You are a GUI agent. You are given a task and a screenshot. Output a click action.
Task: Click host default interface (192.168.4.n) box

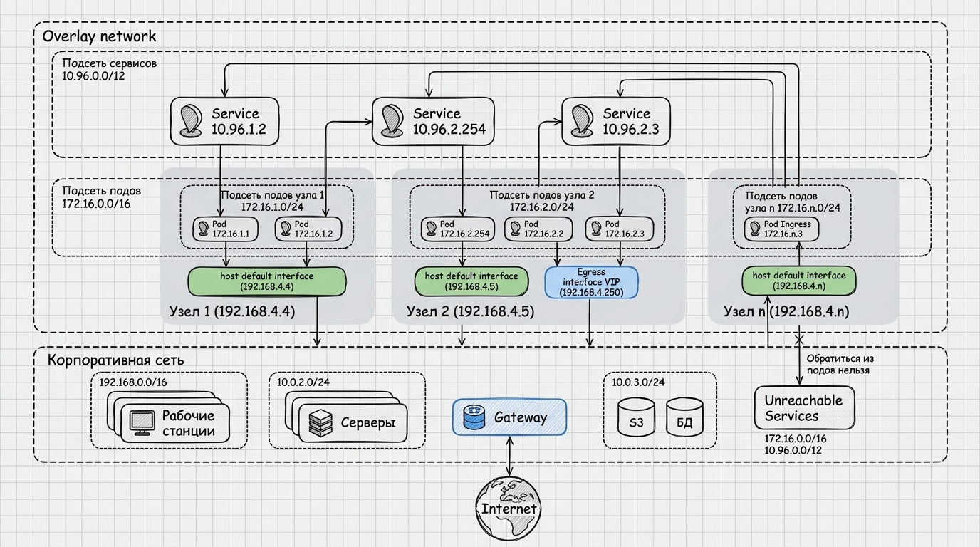[x=799, y=281]
